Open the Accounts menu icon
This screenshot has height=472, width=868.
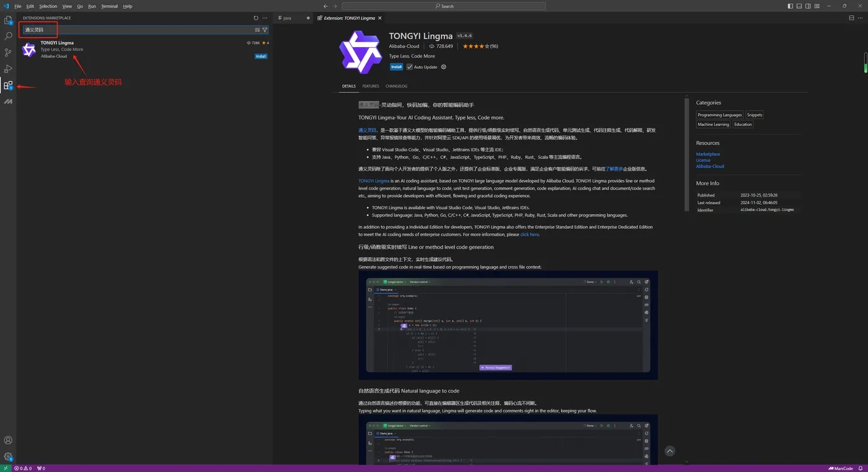coord(8,440)
